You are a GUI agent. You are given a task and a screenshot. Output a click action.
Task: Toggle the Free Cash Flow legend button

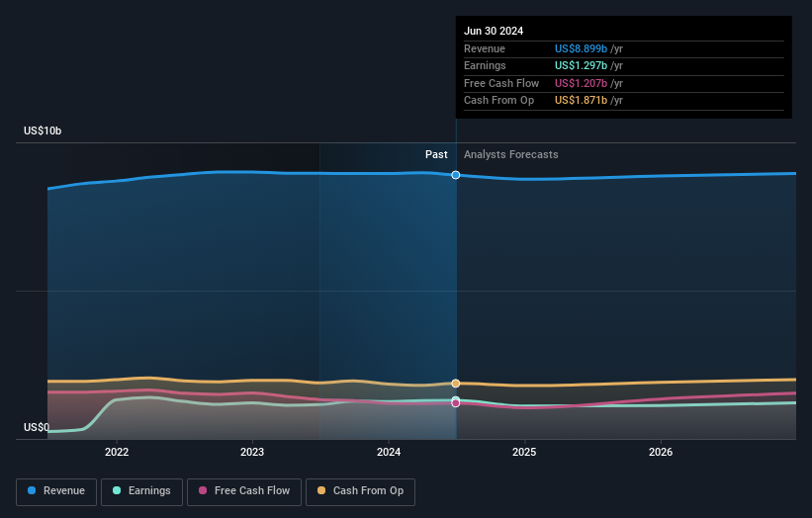(244, 491)
